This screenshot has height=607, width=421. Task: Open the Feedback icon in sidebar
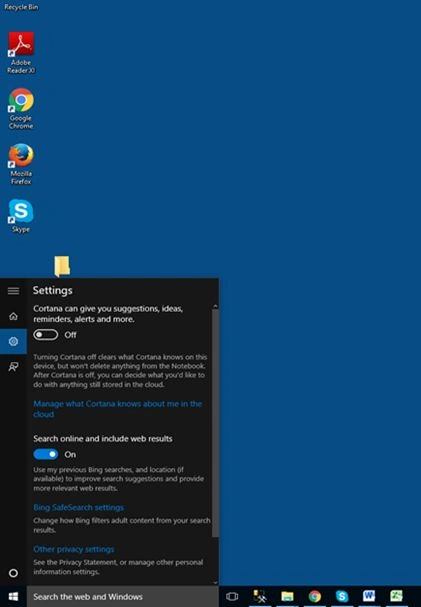click(x=13, y=367)
